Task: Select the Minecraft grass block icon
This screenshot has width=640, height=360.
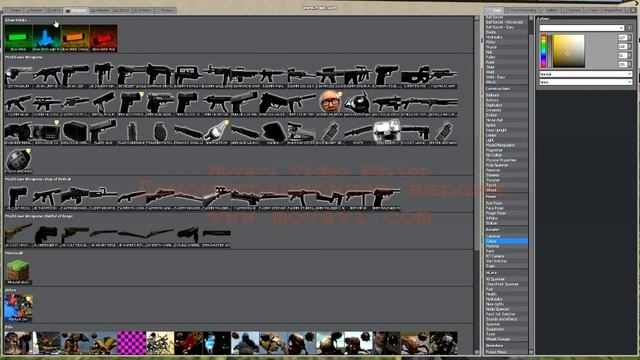Action: pos(18,271)
